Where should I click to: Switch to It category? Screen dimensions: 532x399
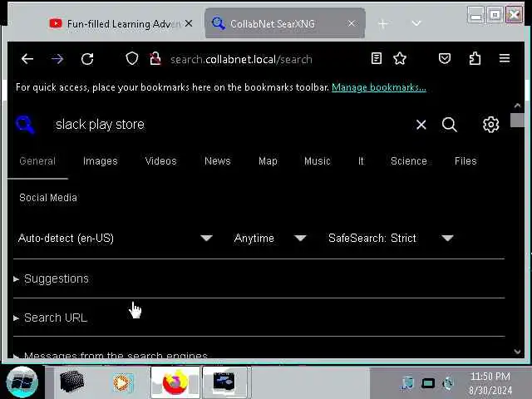361,161
